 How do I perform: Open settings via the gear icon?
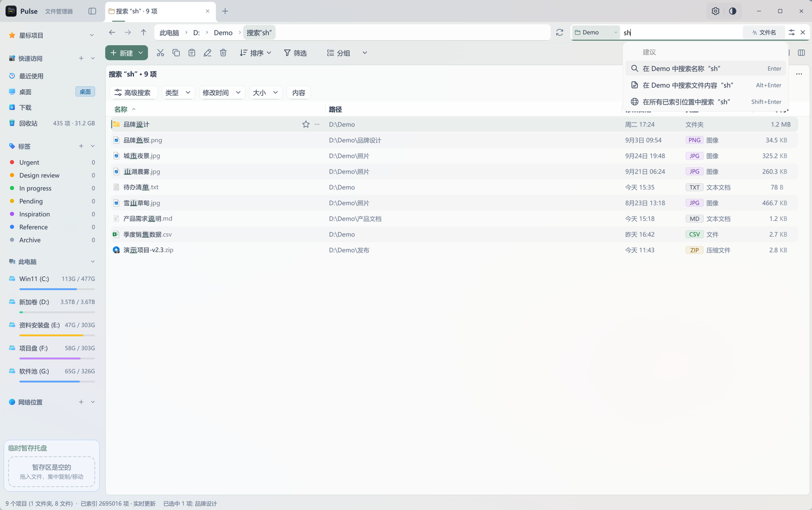pyautogui.click(x=716, y=11)
